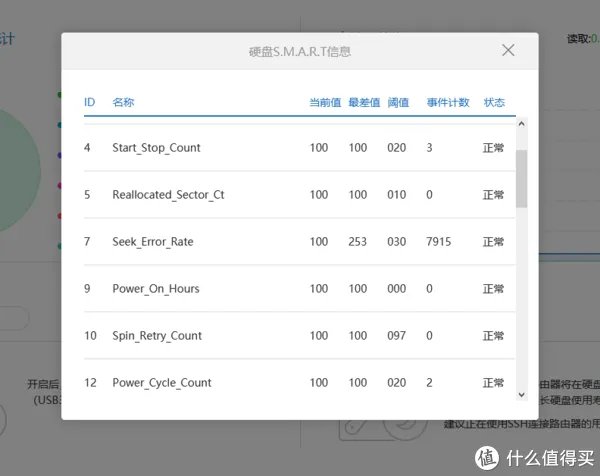Select the Start_Stop_Count row name

156,148
